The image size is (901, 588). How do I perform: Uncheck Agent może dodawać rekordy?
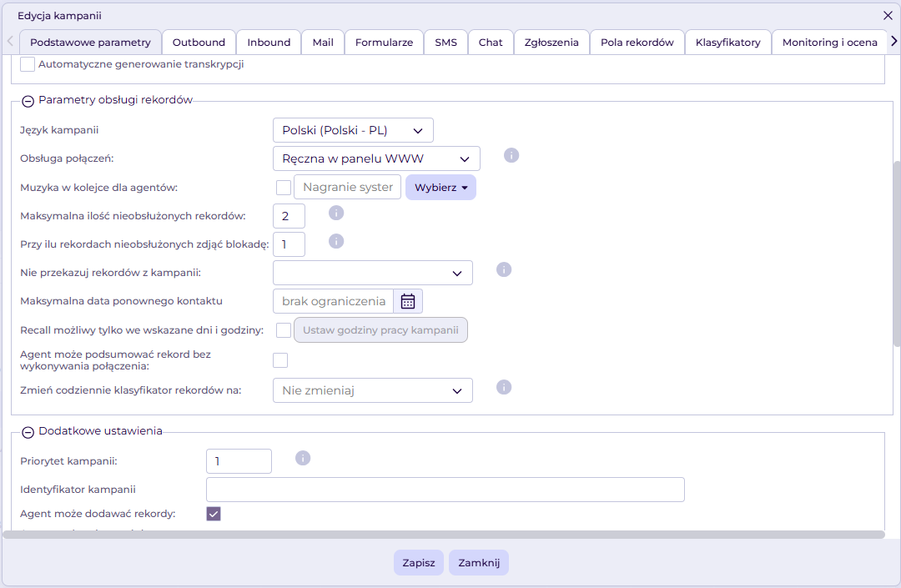(x=214, y=514)
